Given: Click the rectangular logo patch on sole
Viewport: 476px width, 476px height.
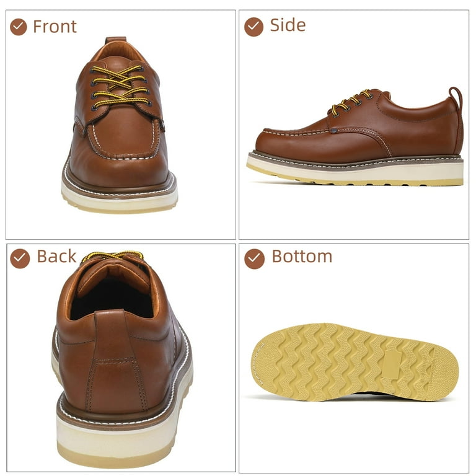Looking at the screenshot, I should (x=392, y=364).
